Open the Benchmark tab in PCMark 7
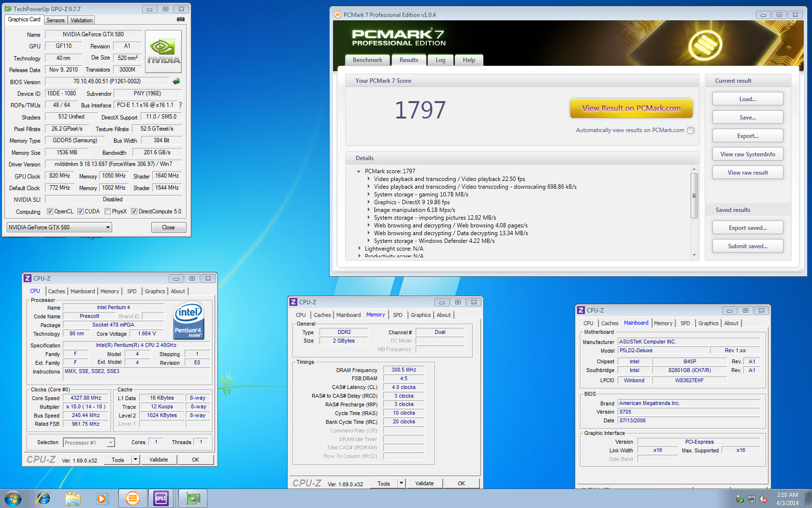This screenshot has width=812, height=508. [367, 60]
